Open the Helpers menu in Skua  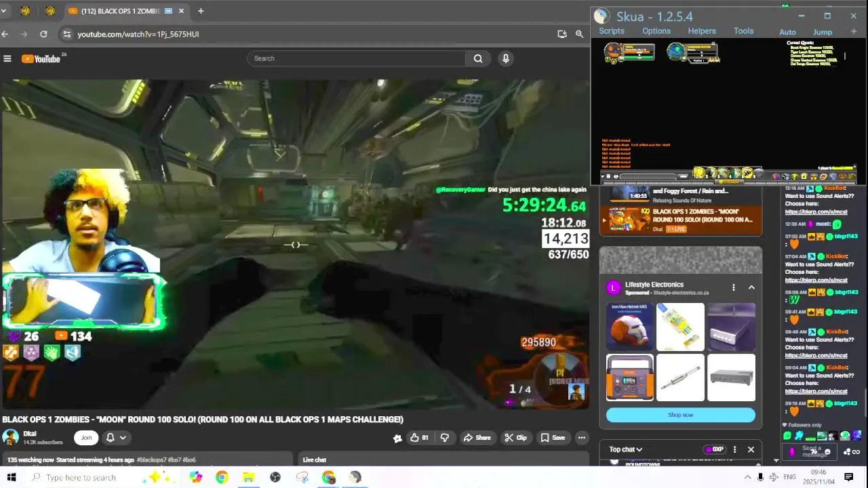[702, 31]
